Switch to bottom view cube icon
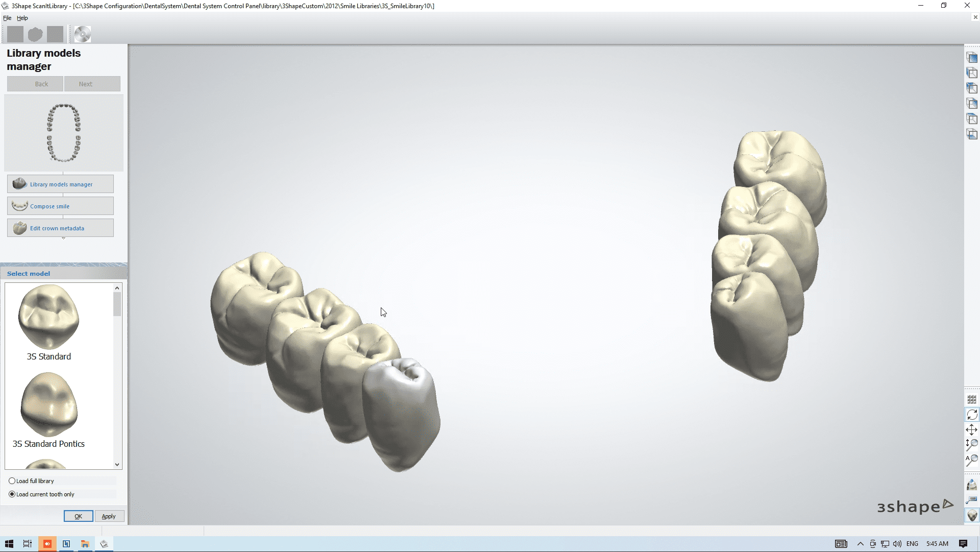This screenshot has height=552, width=980. tap(972, 134)
